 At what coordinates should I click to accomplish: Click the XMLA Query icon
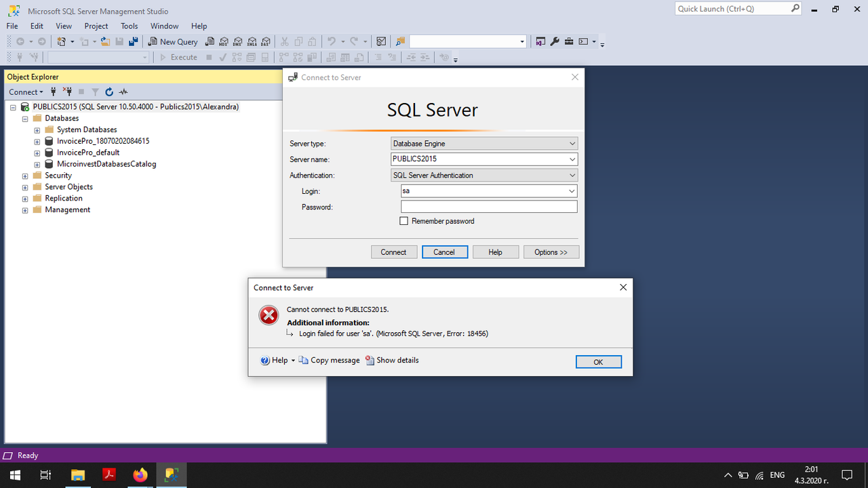(252, 41)
